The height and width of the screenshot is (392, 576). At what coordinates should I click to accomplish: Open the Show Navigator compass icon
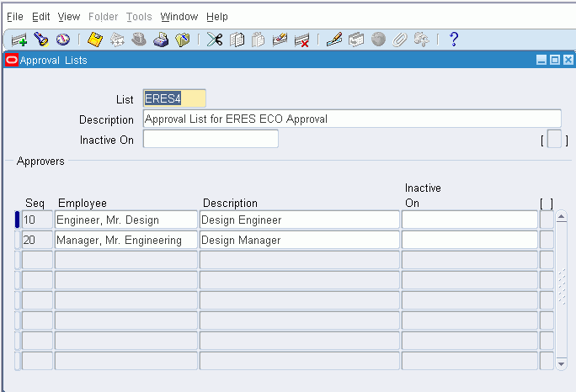click(x=63, y=40)
